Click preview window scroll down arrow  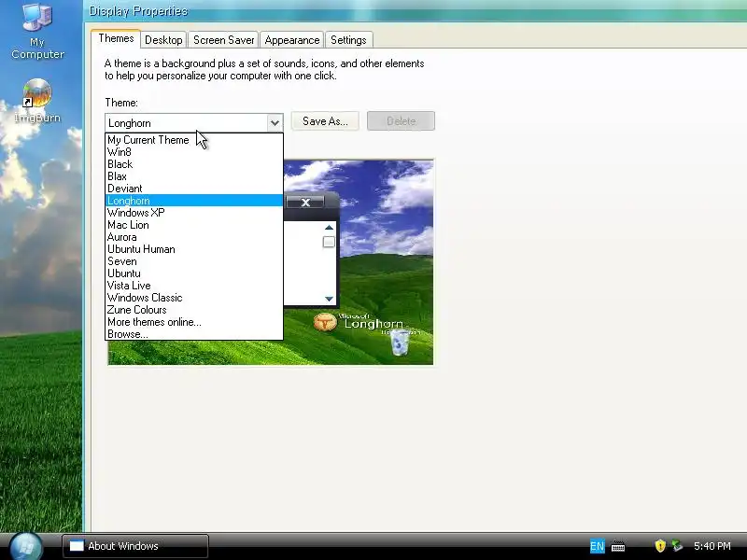(329, 299)
